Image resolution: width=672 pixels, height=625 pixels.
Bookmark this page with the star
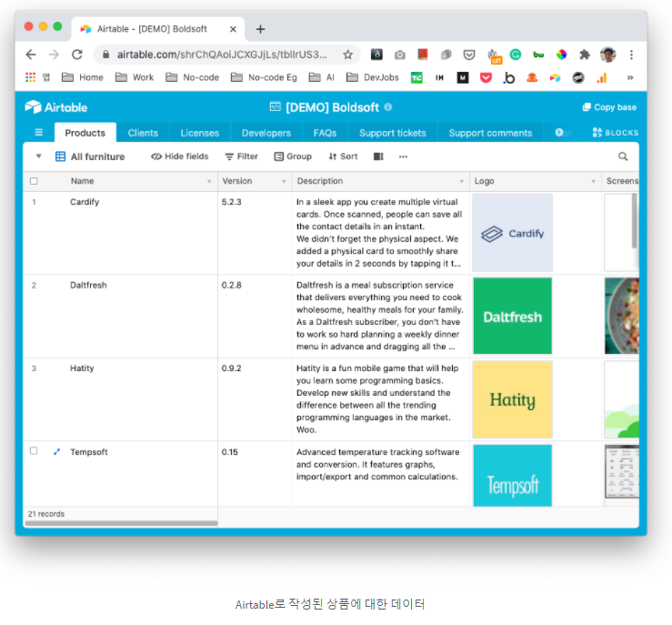347,55
